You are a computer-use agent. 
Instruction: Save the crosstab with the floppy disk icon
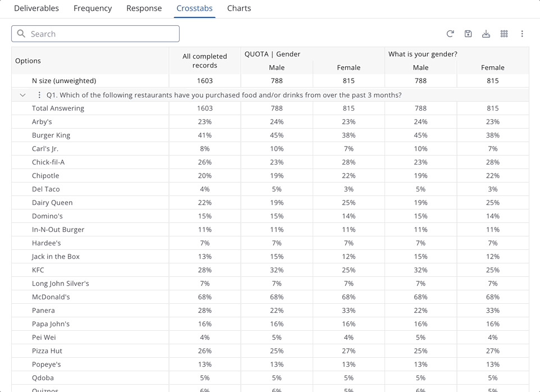(x=468, y=34)
